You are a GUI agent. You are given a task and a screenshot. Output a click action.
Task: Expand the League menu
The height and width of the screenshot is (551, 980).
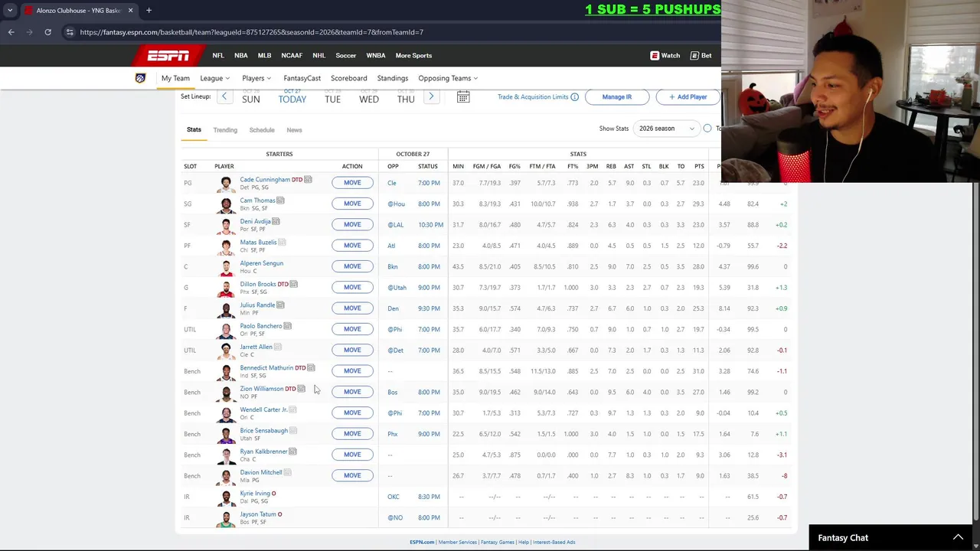click(x=214, y=78)
